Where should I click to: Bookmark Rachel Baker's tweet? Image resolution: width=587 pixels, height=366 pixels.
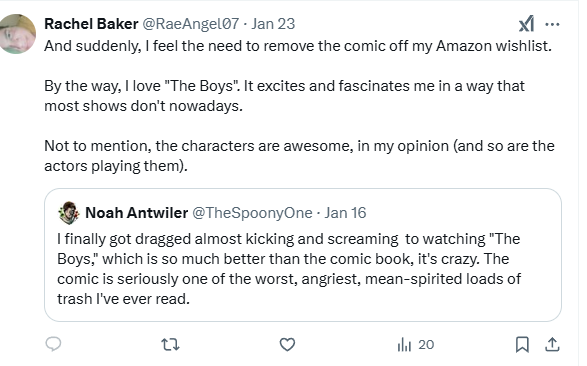coord(522,344)
